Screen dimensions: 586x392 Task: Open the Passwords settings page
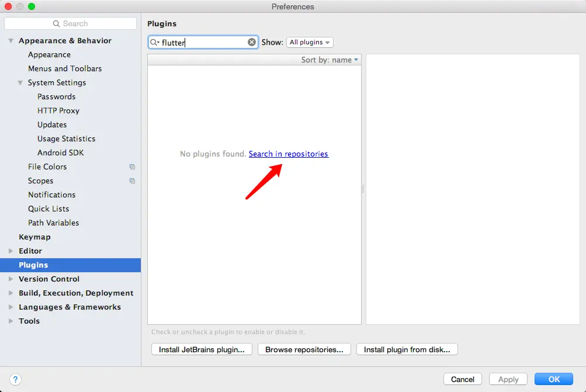pyautogui.click(x=57, y=96)
